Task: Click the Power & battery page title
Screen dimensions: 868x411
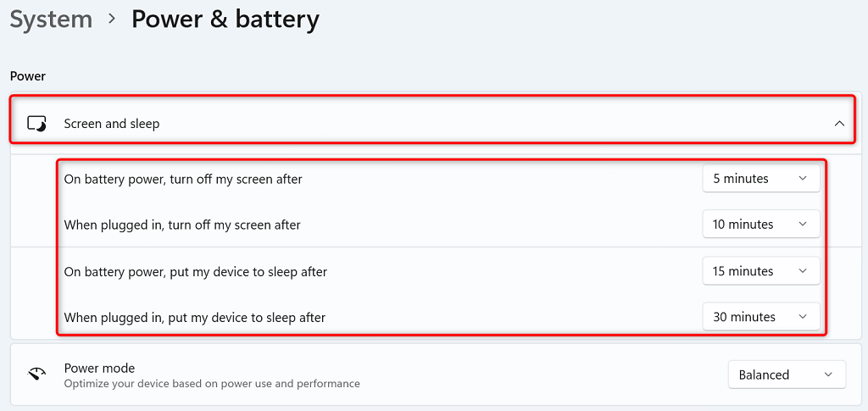Action: coord(225,19)
